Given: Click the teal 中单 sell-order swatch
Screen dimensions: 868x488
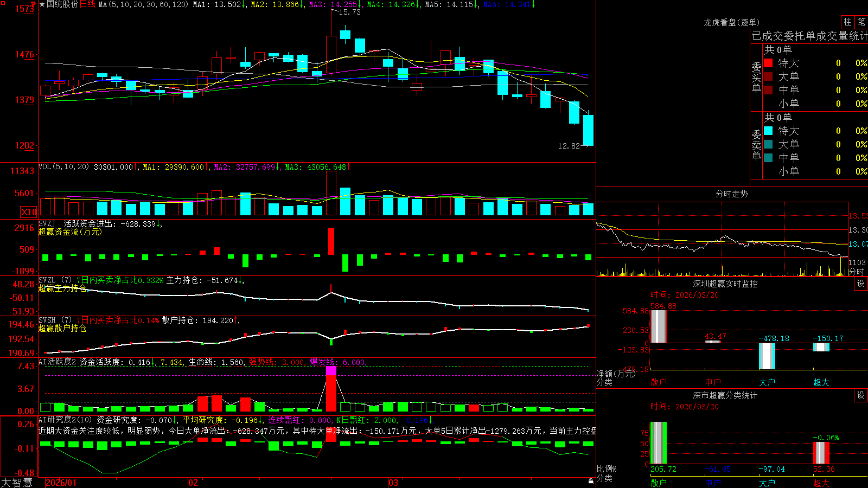Looking at the screenshot, I should (x=768, y=158).
